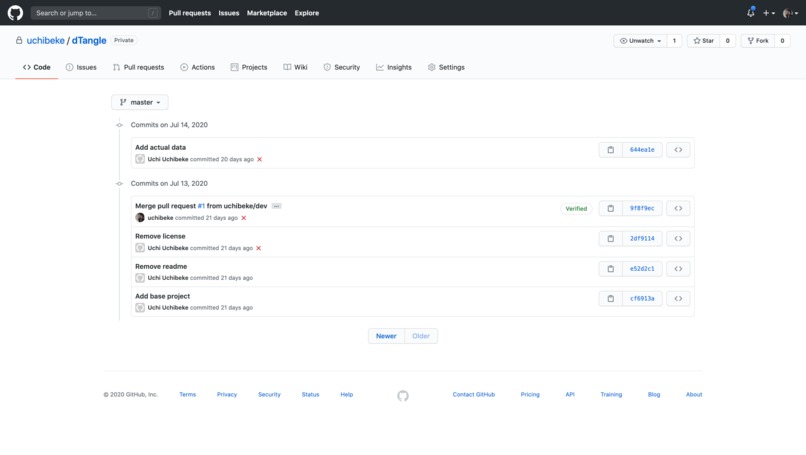Open author avatar on Remove license commit

coord(140,248)
